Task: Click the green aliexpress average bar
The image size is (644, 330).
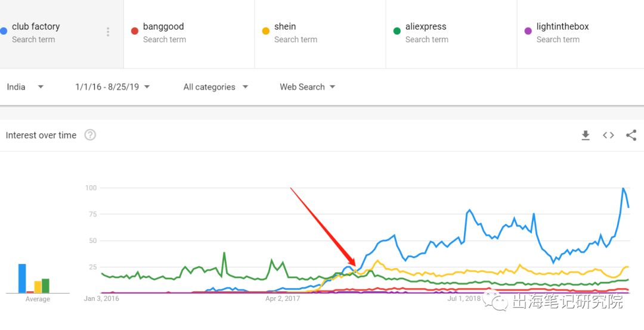Action: [45, 286]
